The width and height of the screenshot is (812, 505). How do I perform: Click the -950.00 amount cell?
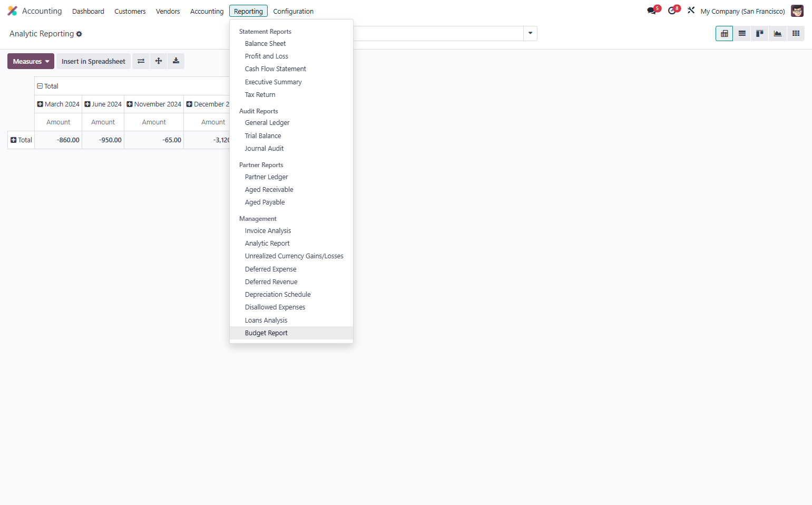[x=103, y=140]
